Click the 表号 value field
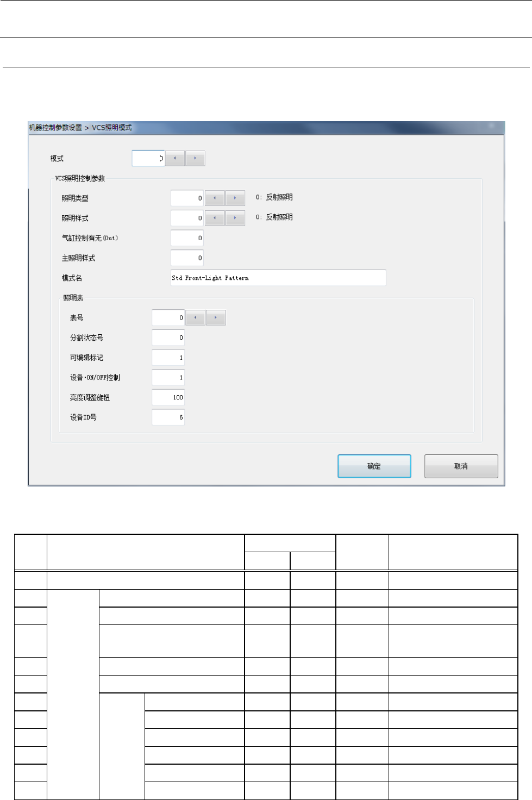 tap(168, 317)
